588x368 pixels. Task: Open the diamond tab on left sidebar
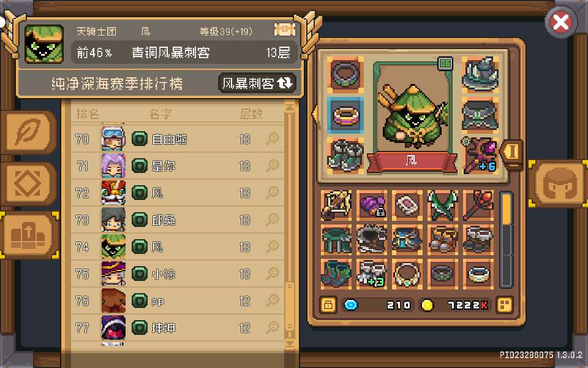(x=29, y=183)
